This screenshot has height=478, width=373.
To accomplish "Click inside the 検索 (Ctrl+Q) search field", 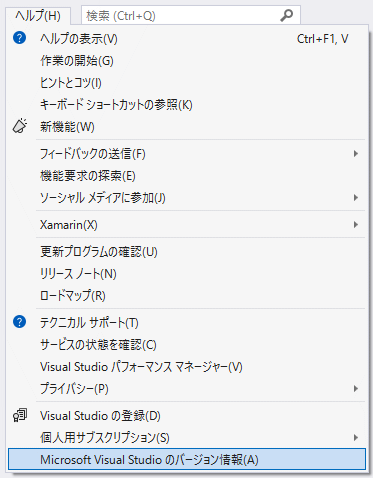I will tap(191, 16).
